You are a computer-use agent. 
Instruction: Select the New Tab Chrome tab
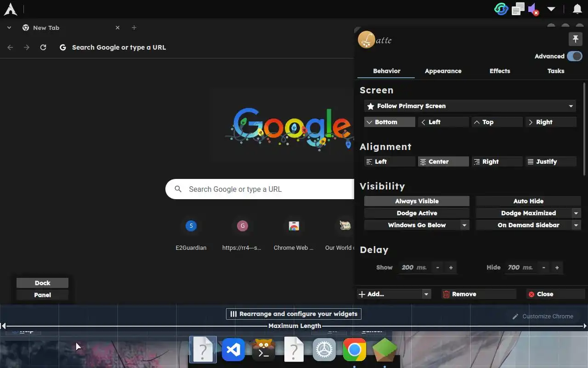click(x=71, y=28)
